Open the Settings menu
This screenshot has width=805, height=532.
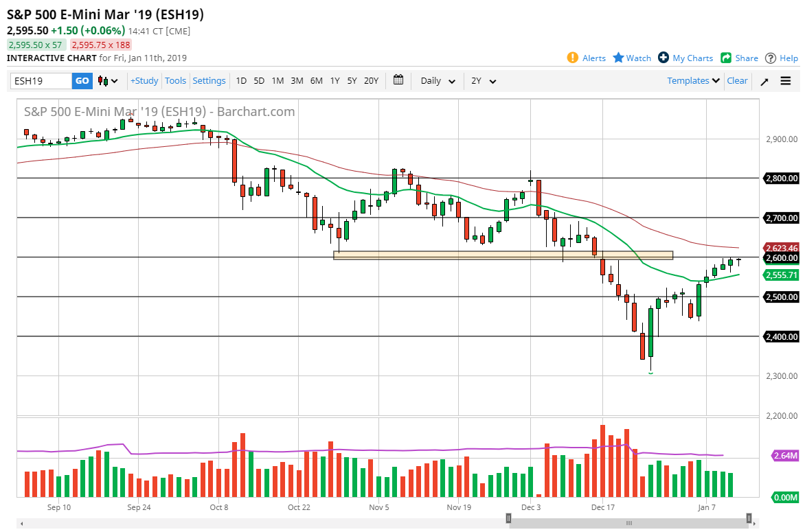(209, 80)
